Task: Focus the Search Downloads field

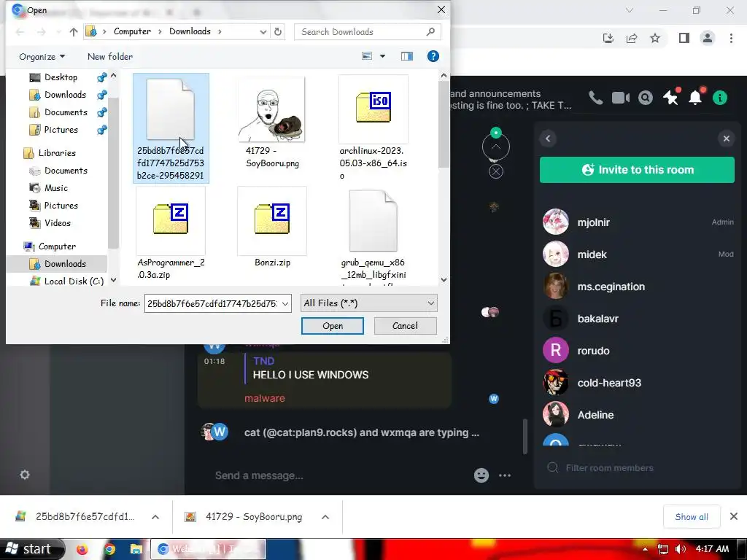Action: (x=368, y=32)
